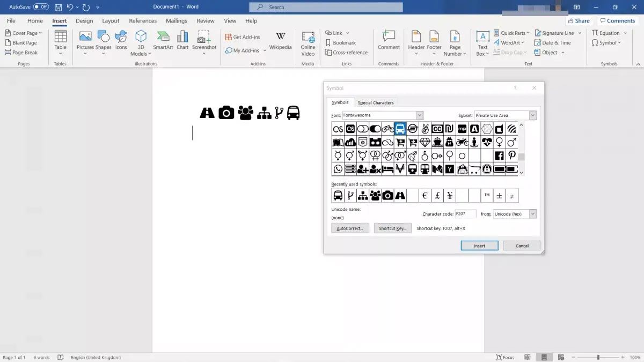
Task: Insert a Blank Page
Action: [x=21, y=43]
